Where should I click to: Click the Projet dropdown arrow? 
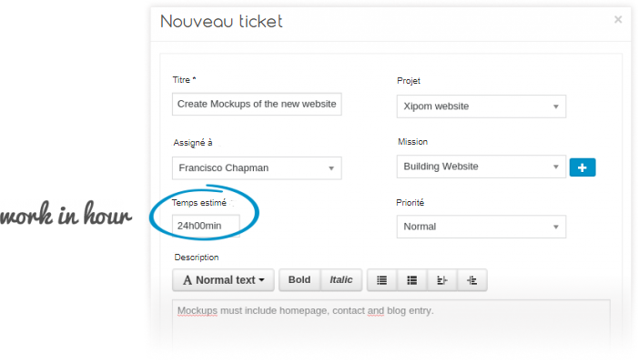(555, 106)
